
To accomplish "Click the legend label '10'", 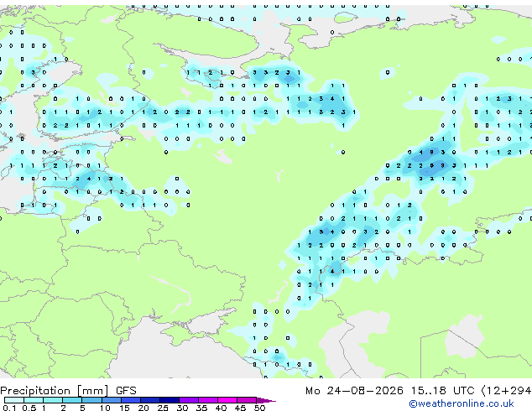I will pos(105,408).
